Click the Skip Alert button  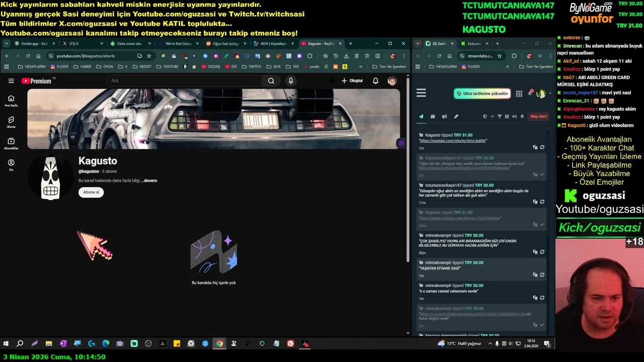coord(538,117)
